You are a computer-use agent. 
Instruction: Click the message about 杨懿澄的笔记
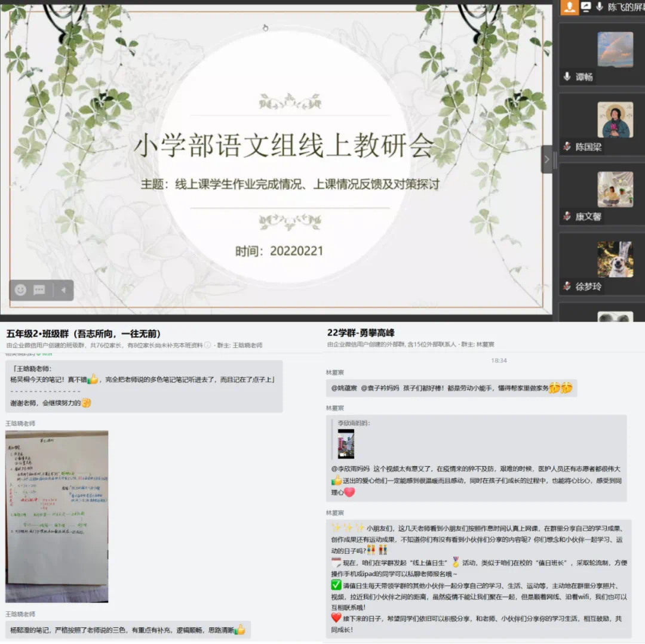[128, 630]
